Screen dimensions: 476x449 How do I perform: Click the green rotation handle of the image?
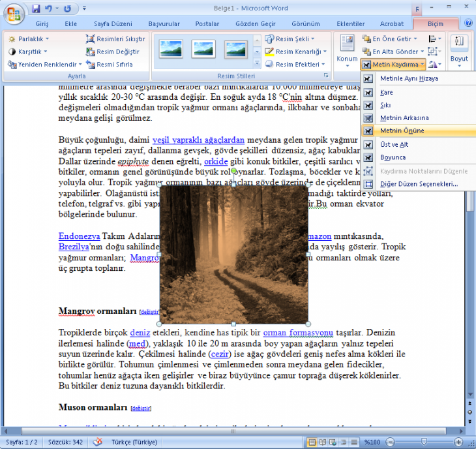[x=233, y=172]
